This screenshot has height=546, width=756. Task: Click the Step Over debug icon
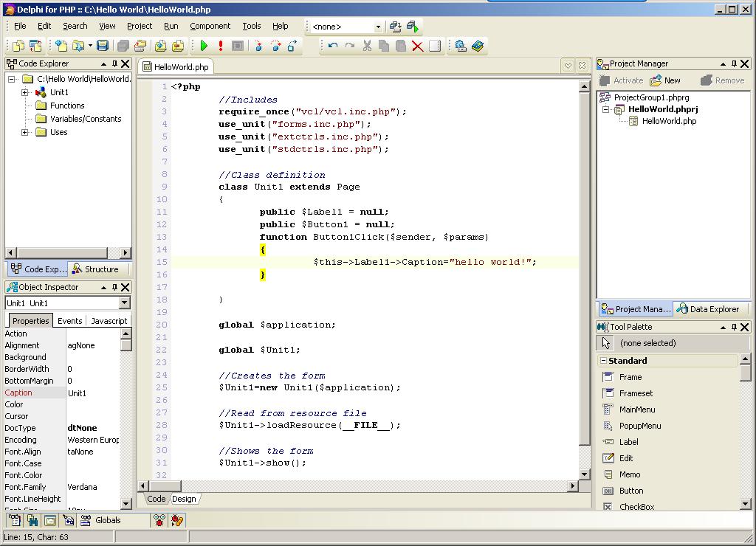click(276, 46)
